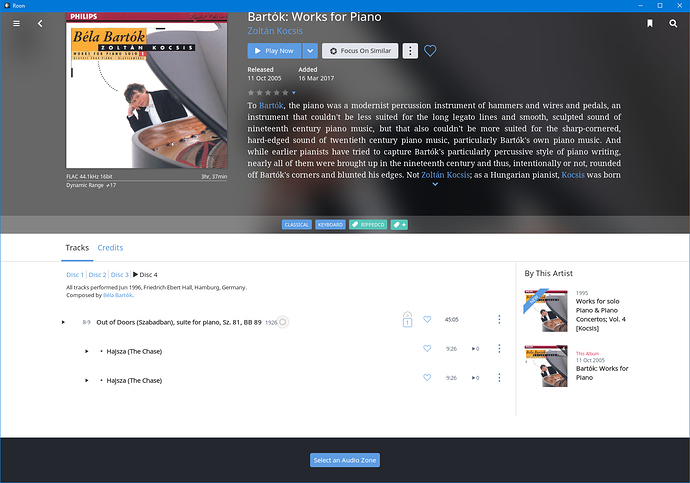The width and height of the screenshot is (690, 483).
Task: Select the RIPPEDCD tag
Action: point(368,225)
